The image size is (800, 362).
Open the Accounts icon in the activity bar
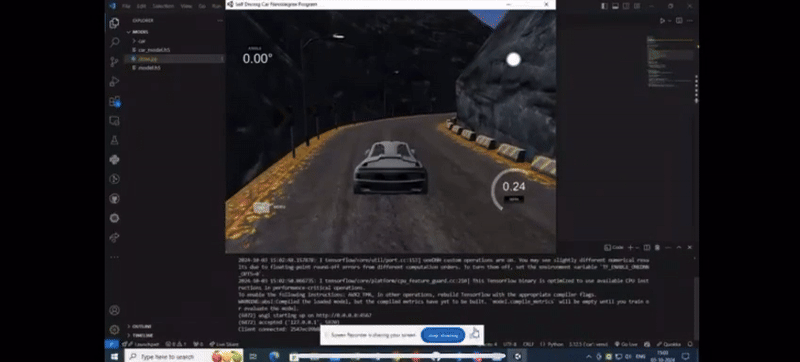pos(114,310)
